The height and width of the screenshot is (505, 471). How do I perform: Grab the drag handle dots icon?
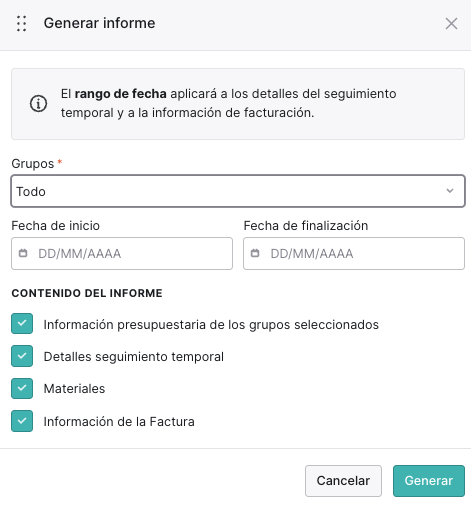(x=22, y=24)
